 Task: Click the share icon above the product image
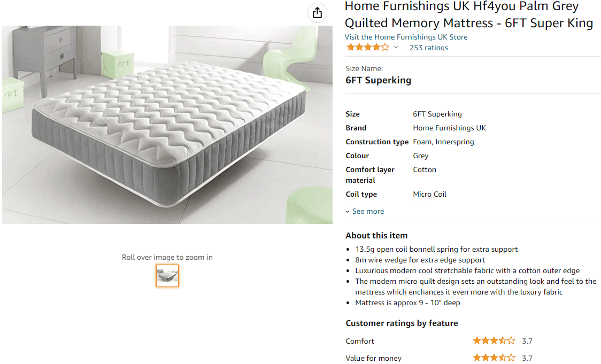(317, 13)
